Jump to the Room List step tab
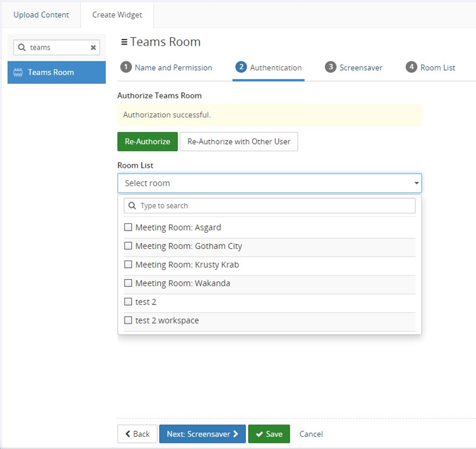 (x=430, y=68)
